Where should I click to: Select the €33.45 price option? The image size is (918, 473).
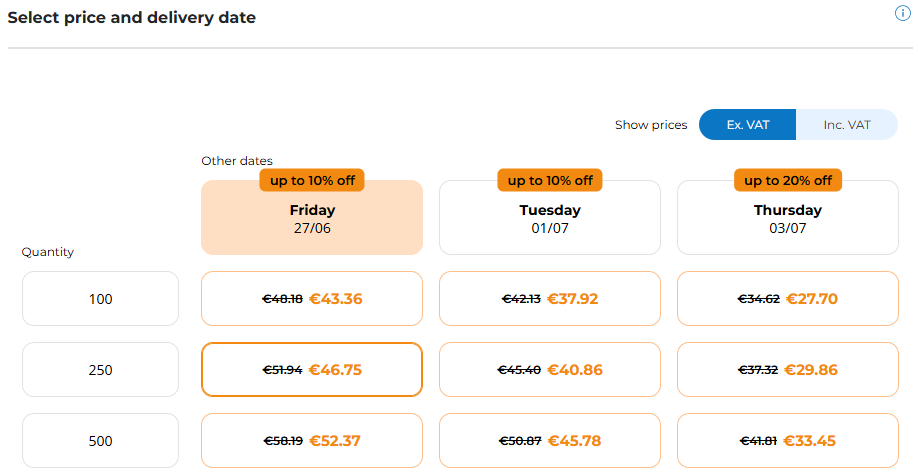[x=788, y=441]
